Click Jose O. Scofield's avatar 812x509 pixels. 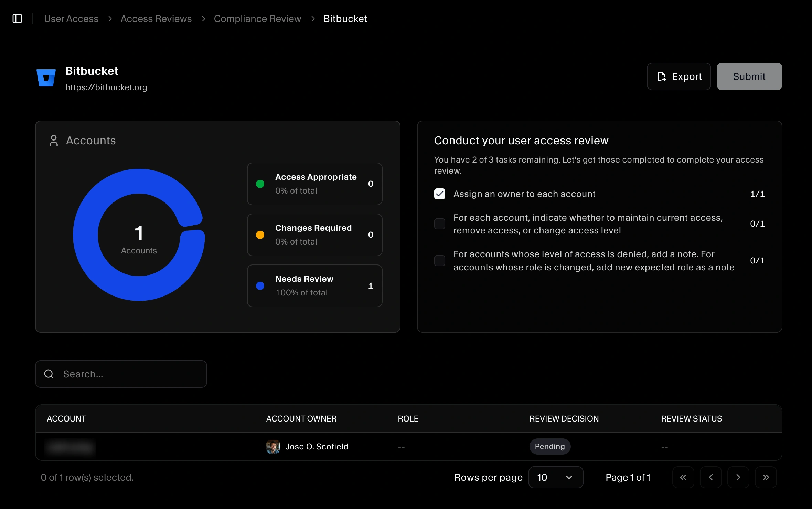[x=273, y=446]
